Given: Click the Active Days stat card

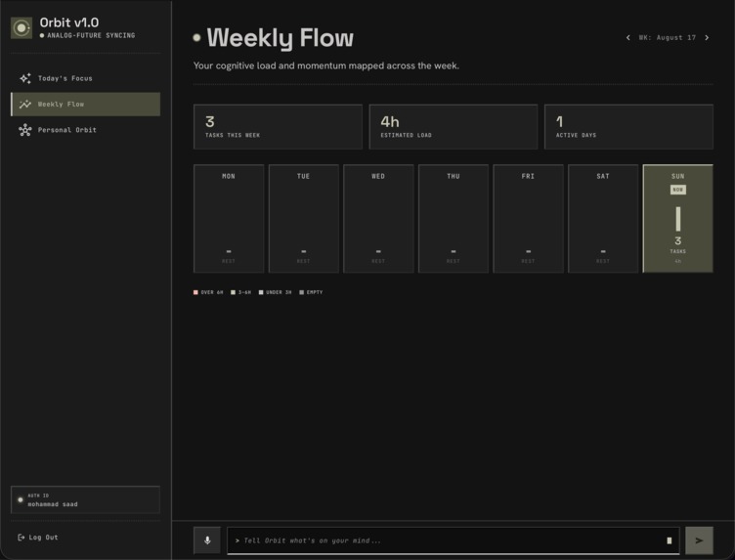Looking at the screenshot, I should coord(628,127).
